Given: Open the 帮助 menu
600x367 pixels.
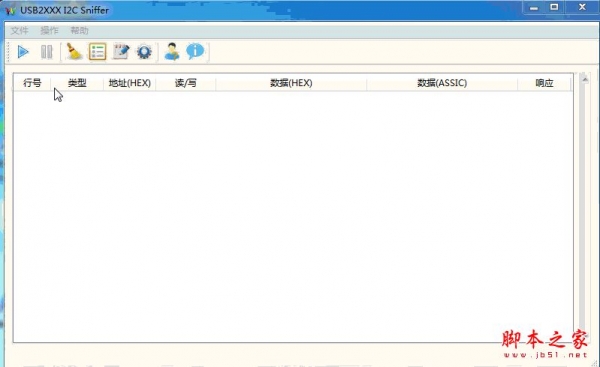Looking at the screenshot, I should 79,31.
